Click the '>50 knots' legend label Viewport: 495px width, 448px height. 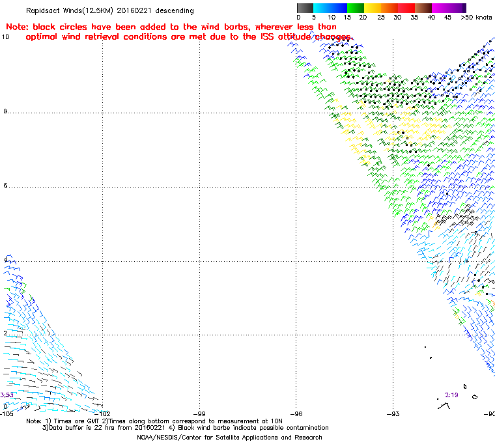point(476,18)
